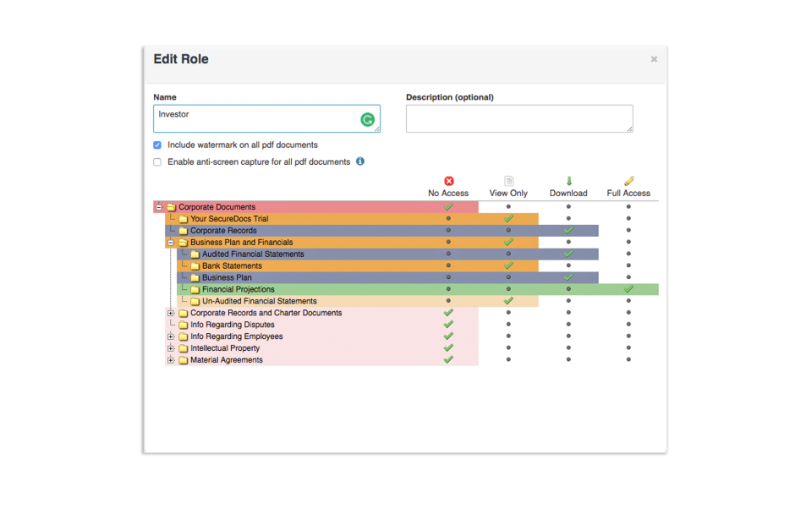Click the Corporate Documents folder icon
The width and height of the screenshot is (812, 525).
(172, 206)
